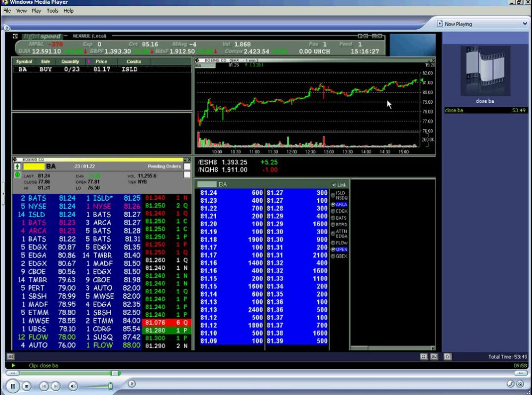532x395 pixels.
Task: Toggle the Link checkbox in BA panel
Action: (334, 185)
